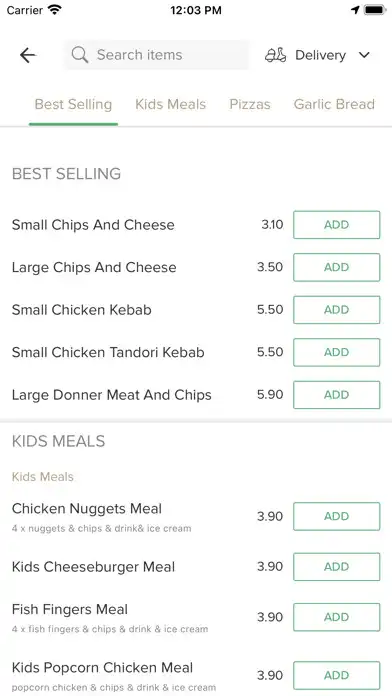Screen dimensions: 392x696
Task: Add Fish Fingers Meal
Action: pyautogui.click(x=337, y=617)
